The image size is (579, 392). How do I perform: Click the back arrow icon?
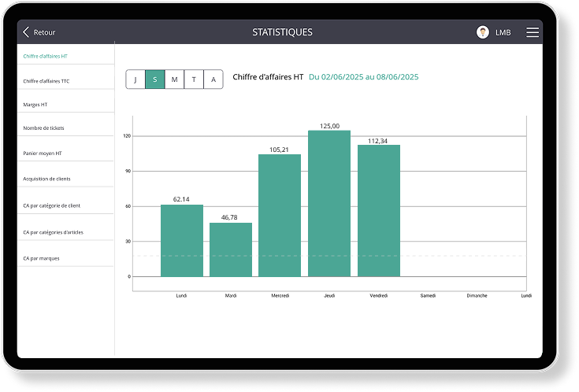26,32
